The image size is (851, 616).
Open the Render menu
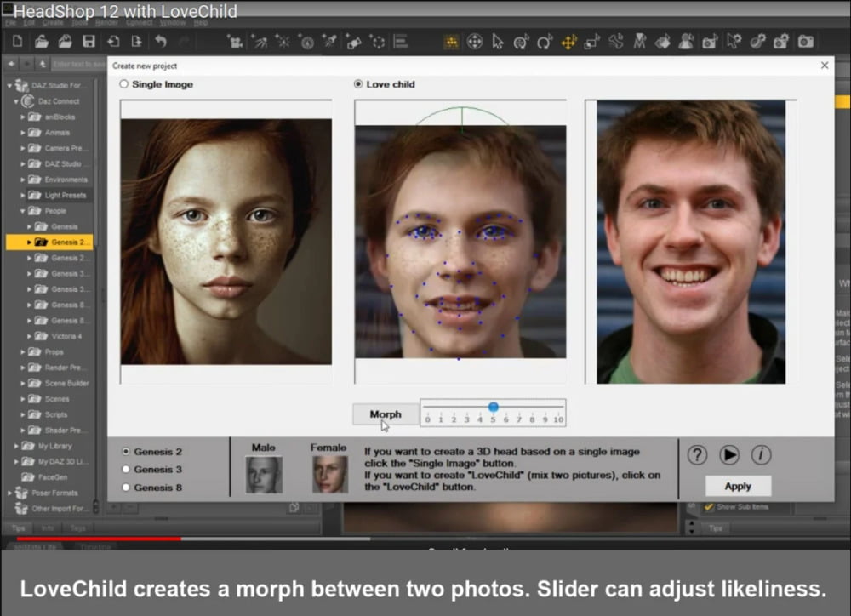pos(106,23)
